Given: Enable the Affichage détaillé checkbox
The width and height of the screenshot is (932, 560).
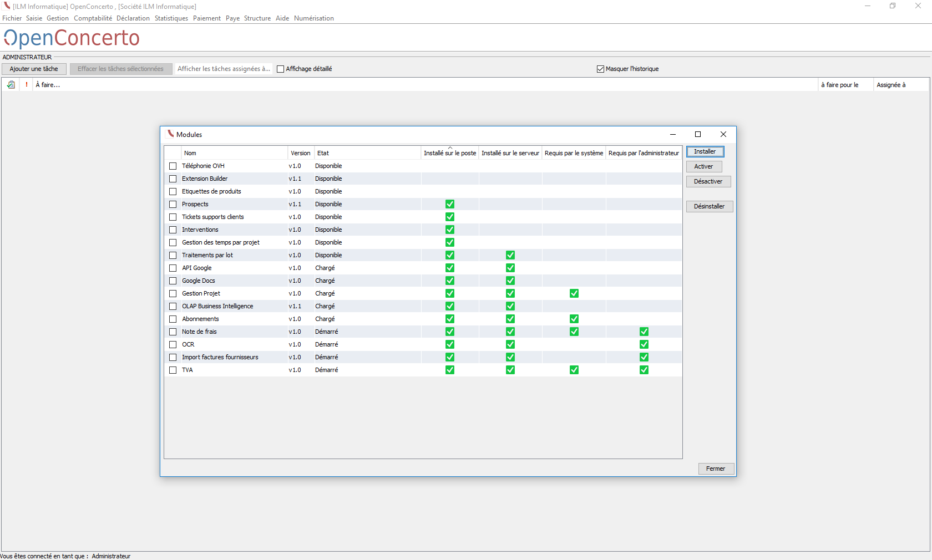Looking at the screenshot, I should pyautogui.click(x=281, y=69).
